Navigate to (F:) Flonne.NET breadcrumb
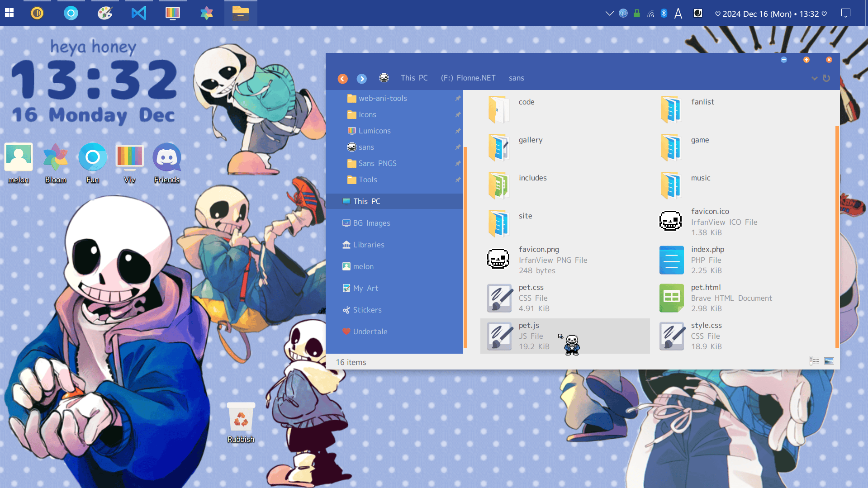Image resolution: width=868 pixels, height=488 pixels. pos(468,78)
